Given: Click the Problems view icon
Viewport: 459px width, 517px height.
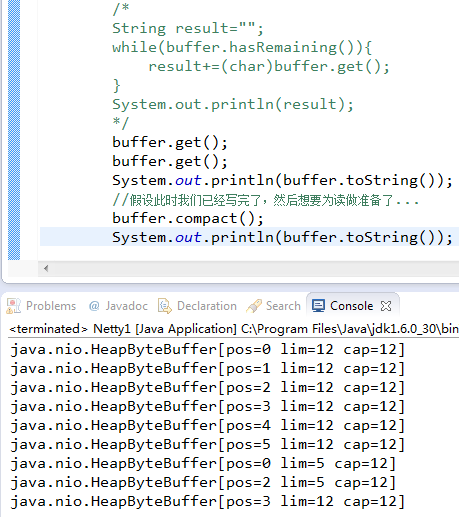Looking at the screenshot, I should click(x=13, y=306).
